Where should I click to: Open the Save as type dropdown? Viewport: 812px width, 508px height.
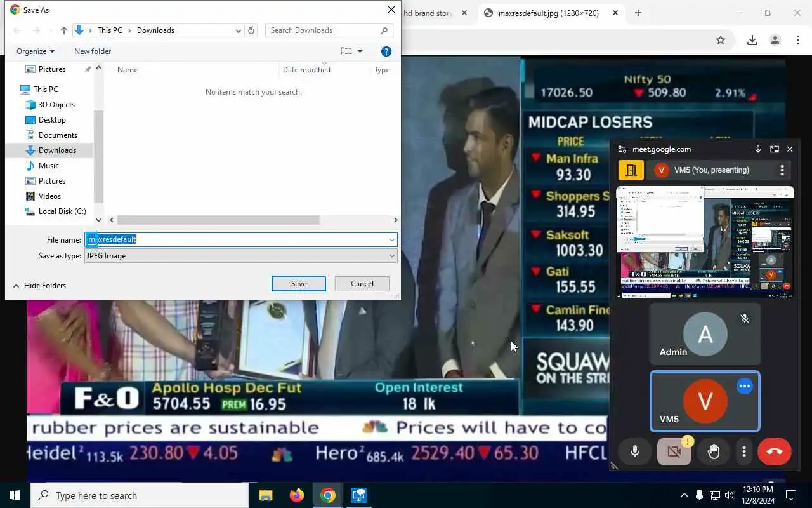click(x=241, y=256)
